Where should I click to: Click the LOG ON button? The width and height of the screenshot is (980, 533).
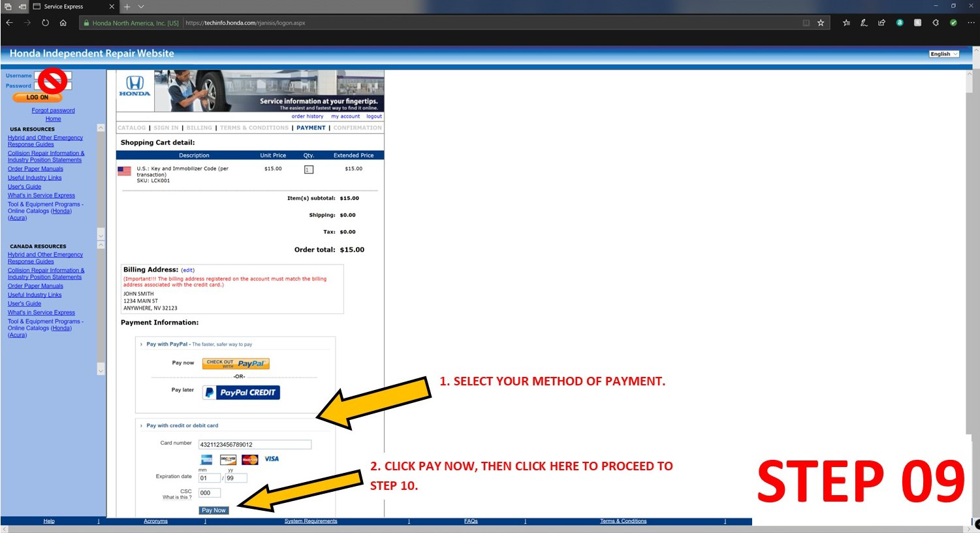coord(37,97)
